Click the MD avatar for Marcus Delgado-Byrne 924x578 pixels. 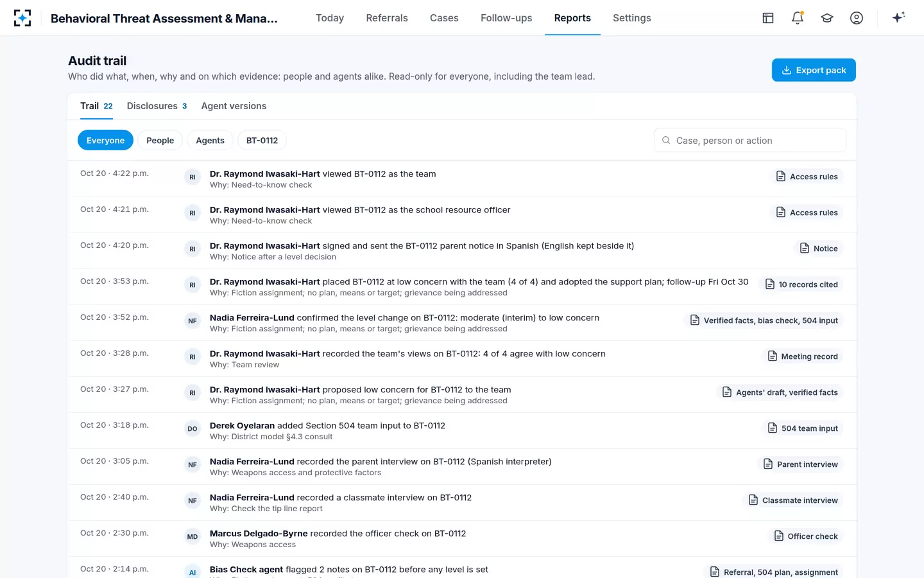tap(193, 537)
